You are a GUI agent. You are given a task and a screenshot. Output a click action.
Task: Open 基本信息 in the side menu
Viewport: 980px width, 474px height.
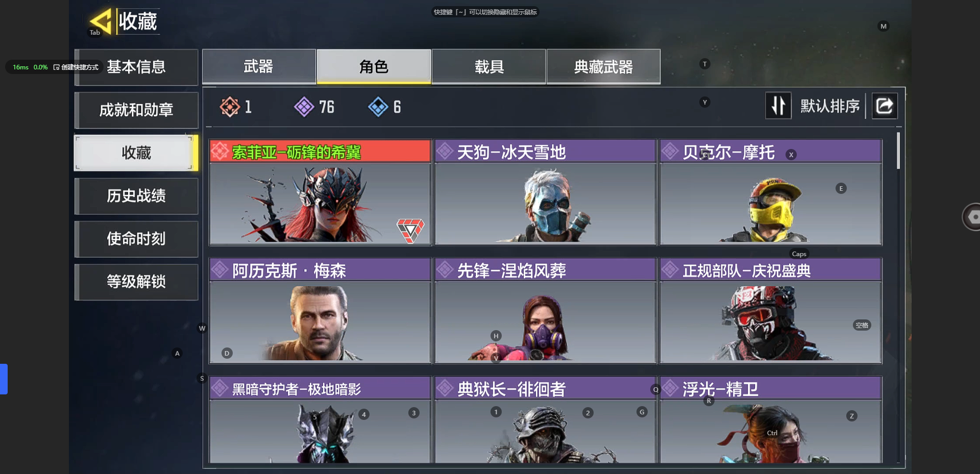point(136,67)
